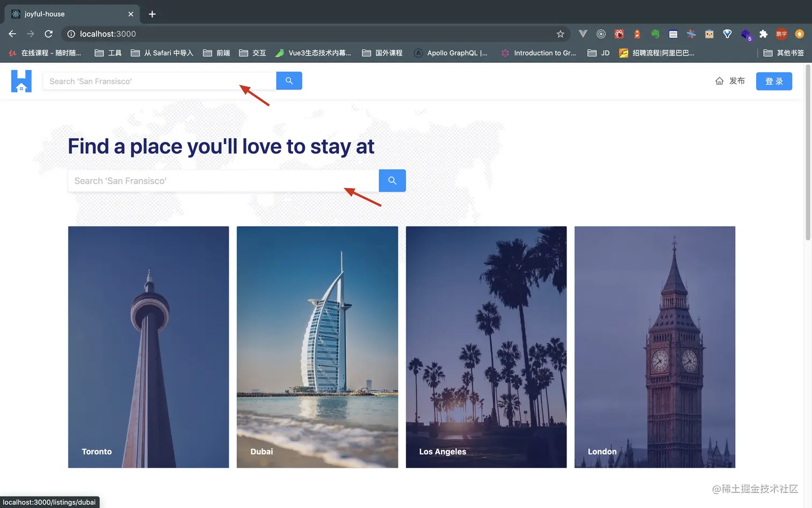Select the joyful-house browser tab
Viewport: 812px width, 508px height.
(x=72, y=14)
